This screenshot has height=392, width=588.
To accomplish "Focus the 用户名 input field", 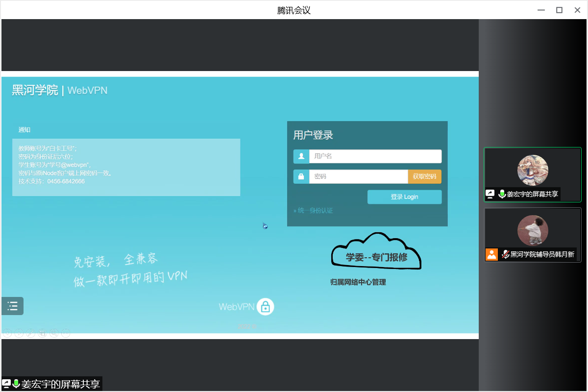I will coord(375,156).
